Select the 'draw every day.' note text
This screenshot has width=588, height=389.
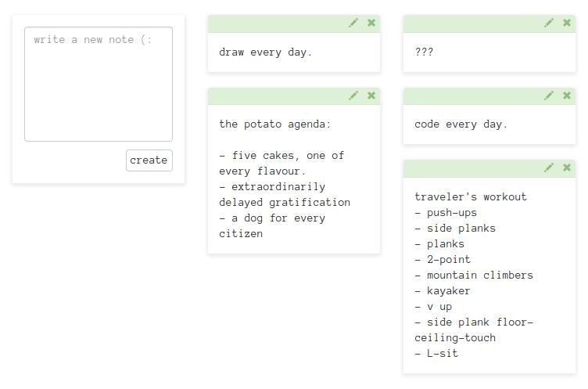[266, 52]
